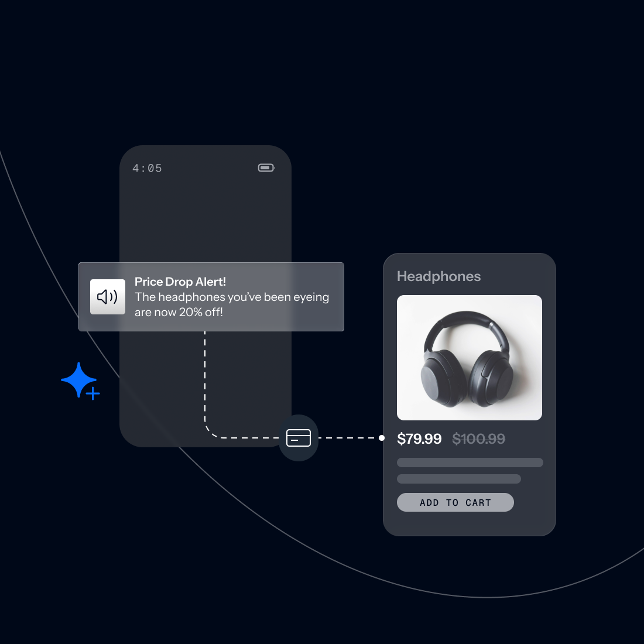Select the $79.99 sale price
Viewport: 644px width, 644px height.
click(x=419, y=439)
